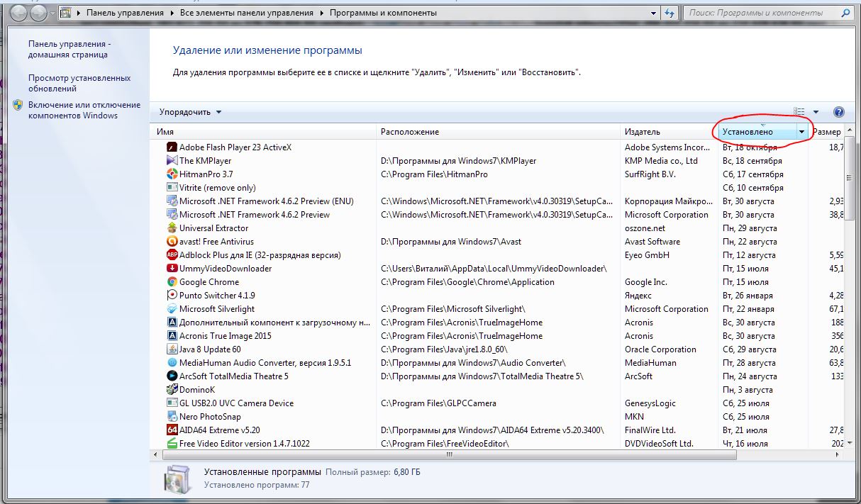Click the HitmanPro 3.7 icon

[172, 174]
